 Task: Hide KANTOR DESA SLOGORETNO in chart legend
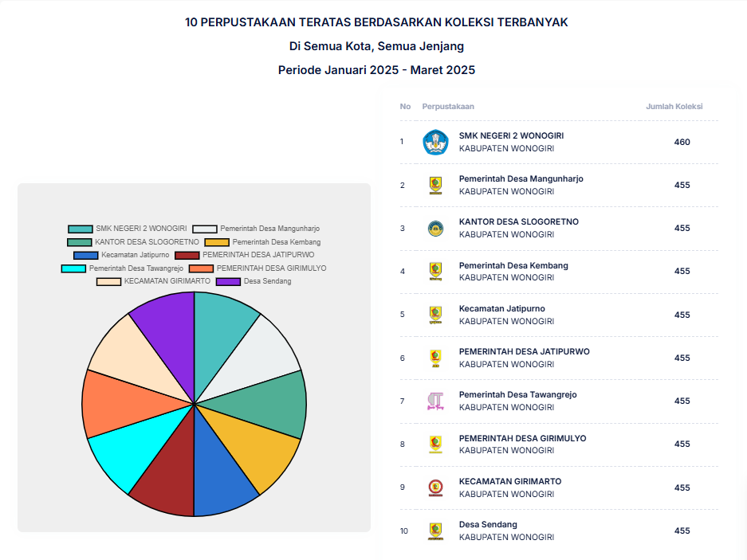[x=133, y=241]
